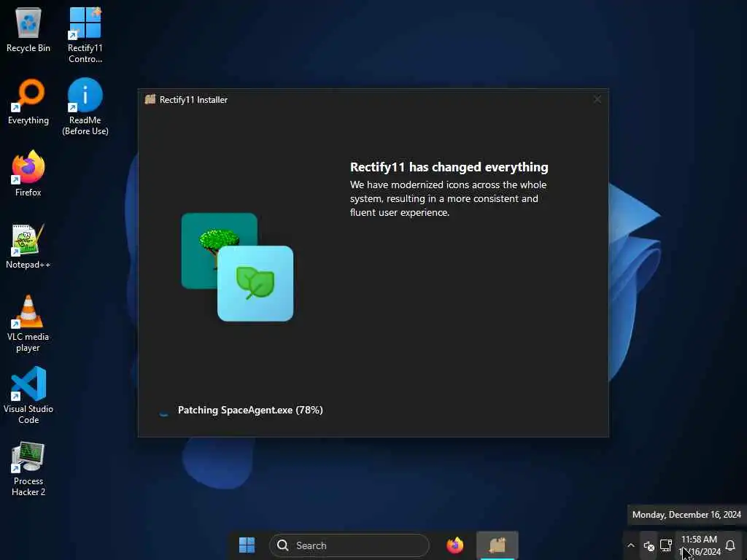The image size is (747, 560).
Task: Click the taskbar Search box
Action: pos(349,545)
